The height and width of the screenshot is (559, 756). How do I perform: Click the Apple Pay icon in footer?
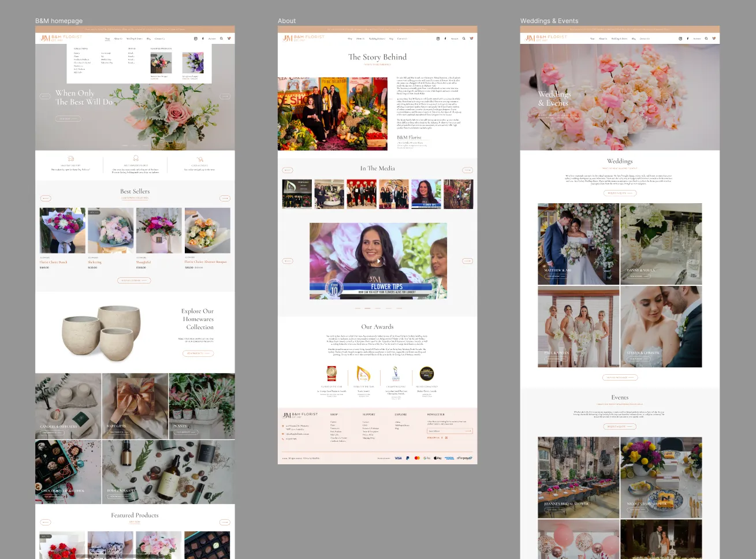(x=438, y=458)
